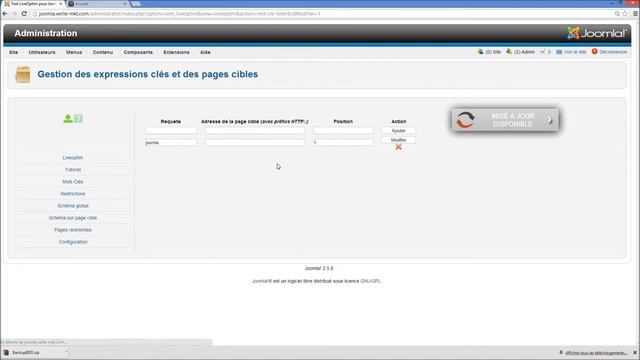Click the (0) Site visitors indicator
Viewport: 640px width, 360px height.
click(489, 52)
